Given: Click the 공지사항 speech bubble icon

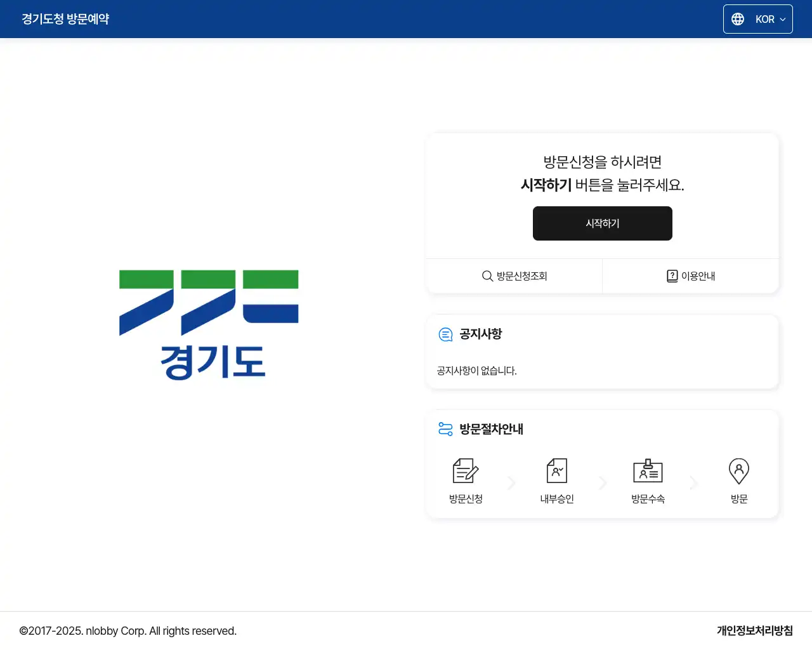Looking at the screenshot, I should [446, 335].
